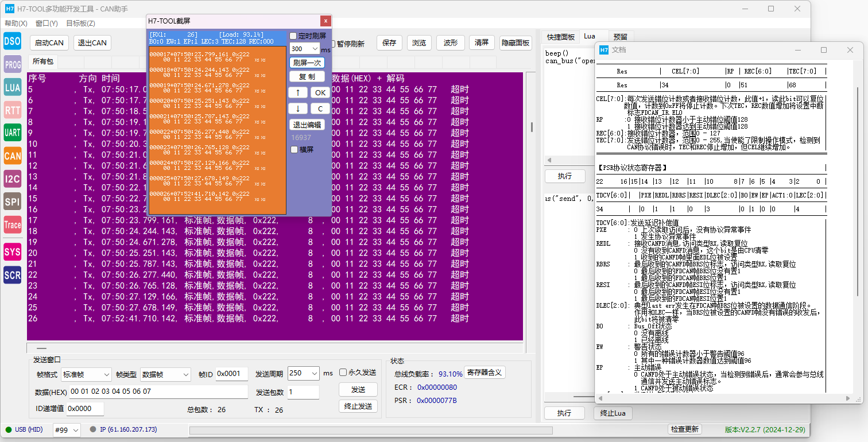The width and height of the screenshot is (868, 442).
Task: Open the SYS settings module
Action: (13, 251)
